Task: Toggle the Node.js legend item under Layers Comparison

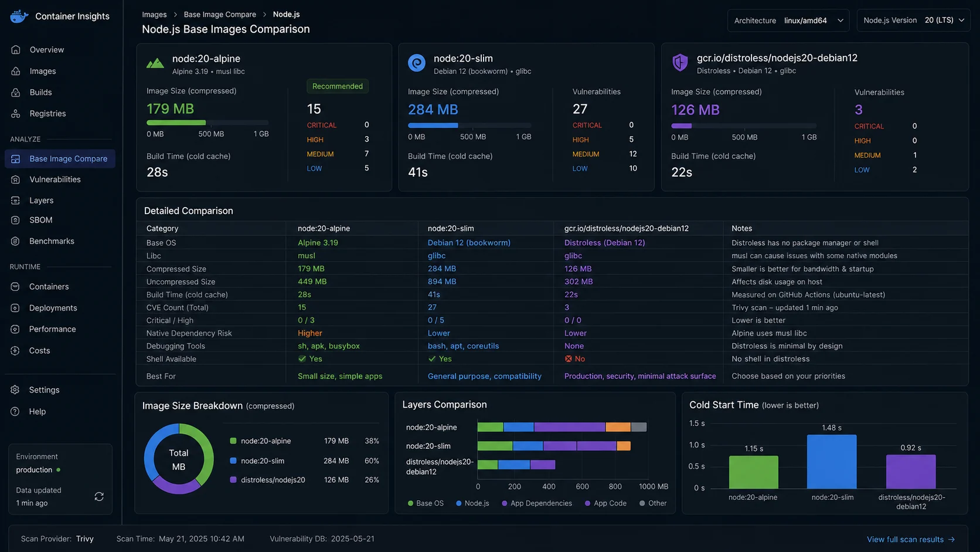Action: click(x=472, y=503)
